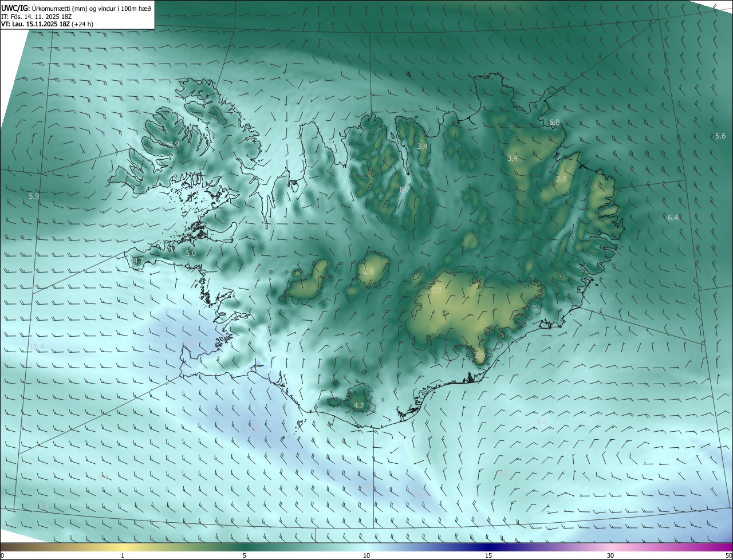Click the 5 tick on the color scale

(245, 555)
